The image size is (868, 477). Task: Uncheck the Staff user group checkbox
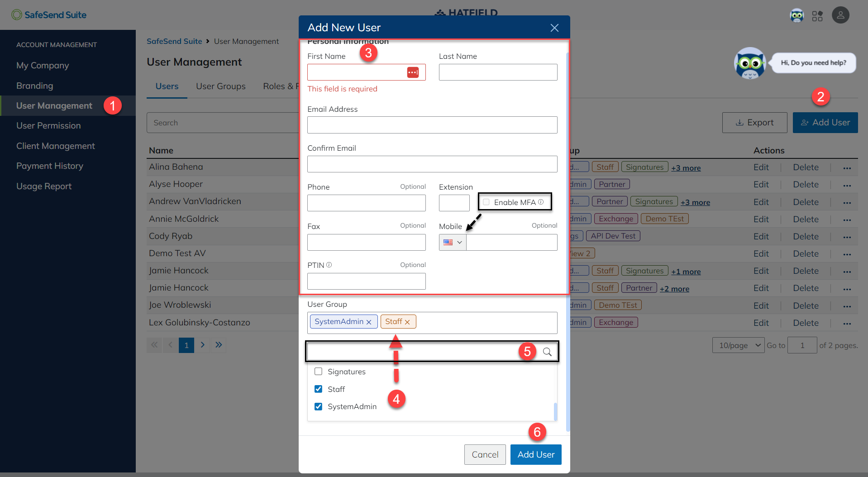(x=318, y=389)
